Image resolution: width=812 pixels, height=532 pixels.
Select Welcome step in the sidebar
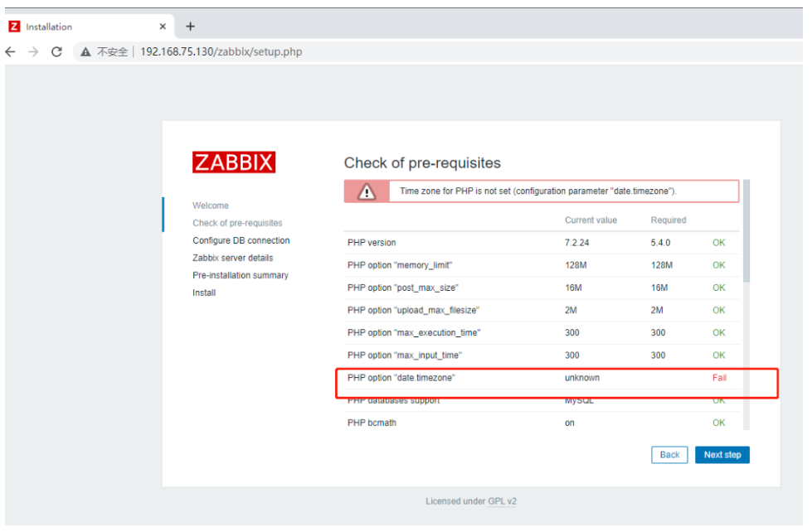point(210,206)
